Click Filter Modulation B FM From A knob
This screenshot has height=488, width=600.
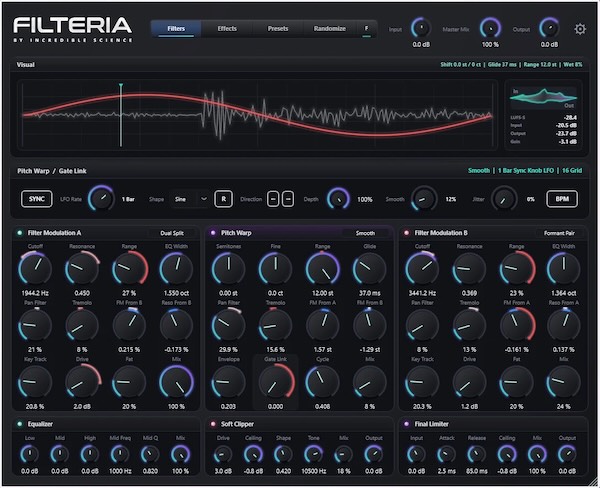[517, 325]
